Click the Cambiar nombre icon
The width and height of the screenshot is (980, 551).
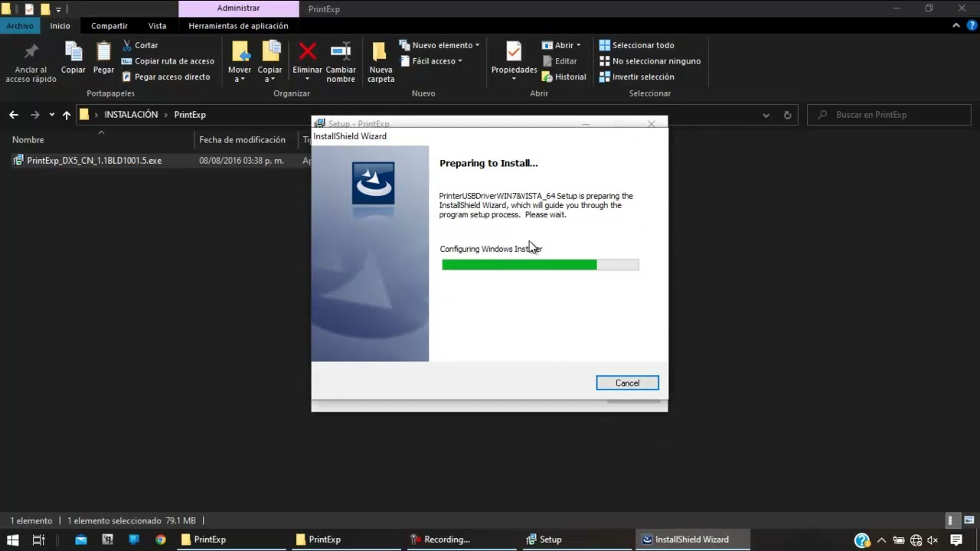(x=341, y=51)
